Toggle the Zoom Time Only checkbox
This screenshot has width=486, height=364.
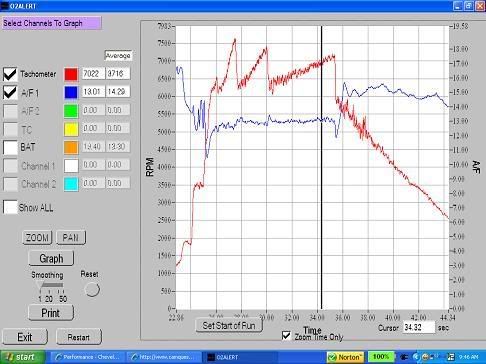[x=286, y=335]
